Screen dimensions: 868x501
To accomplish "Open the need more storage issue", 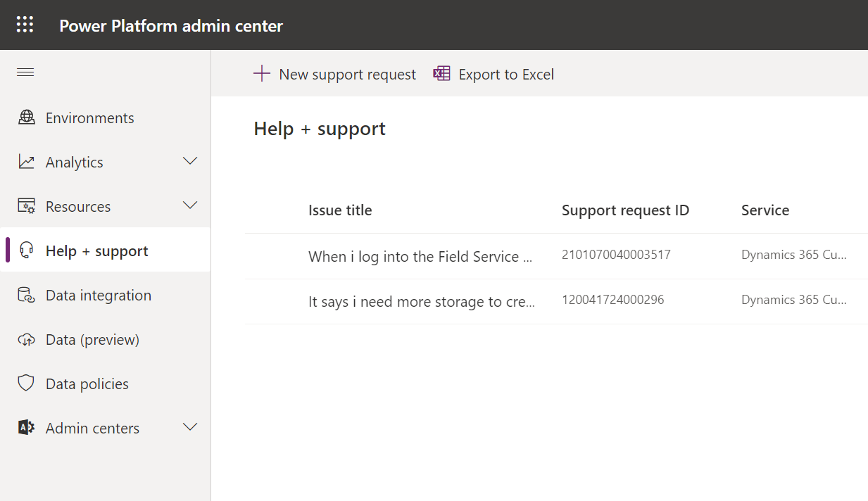I will point(422,302).
